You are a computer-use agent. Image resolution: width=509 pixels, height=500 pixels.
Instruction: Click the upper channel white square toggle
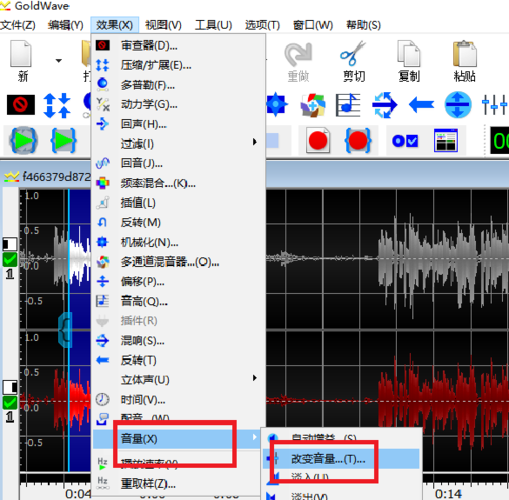pos(10,244)
